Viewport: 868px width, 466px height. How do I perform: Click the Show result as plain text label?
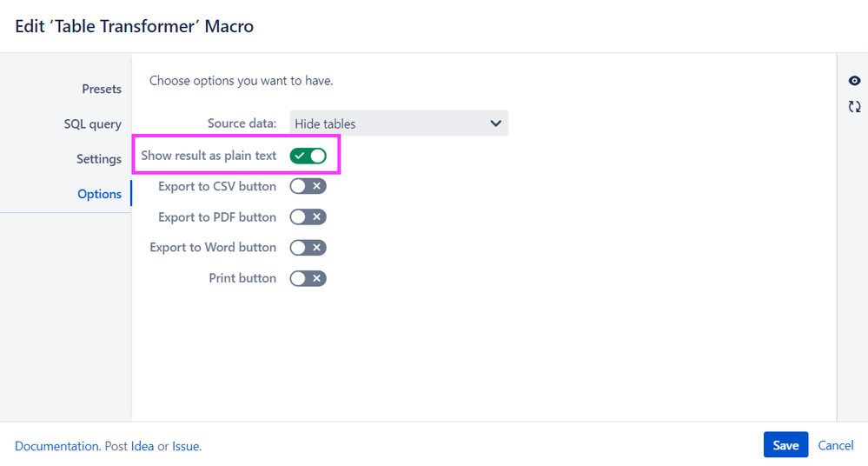point(209,156)
